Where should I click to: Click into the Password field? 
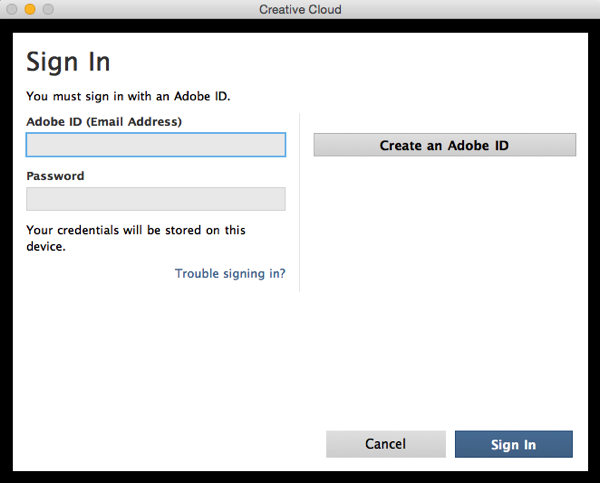coord(156,199)
